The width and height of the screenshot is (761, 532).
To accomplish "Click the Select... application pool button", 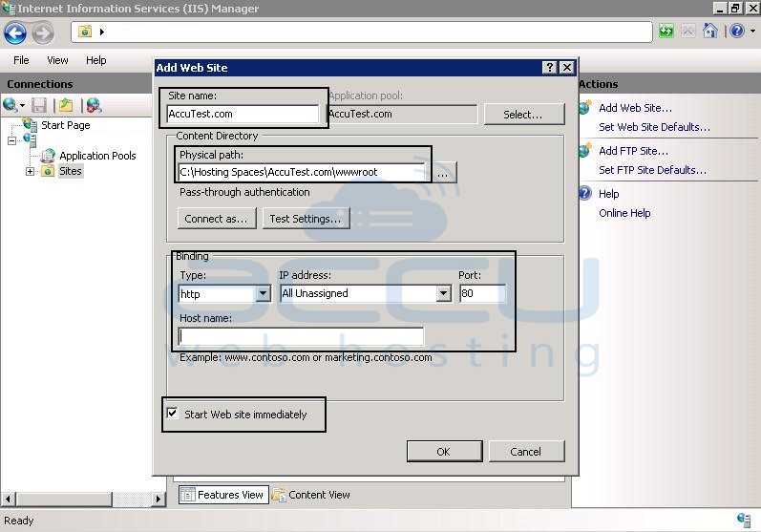I will [x=523, y=115].
